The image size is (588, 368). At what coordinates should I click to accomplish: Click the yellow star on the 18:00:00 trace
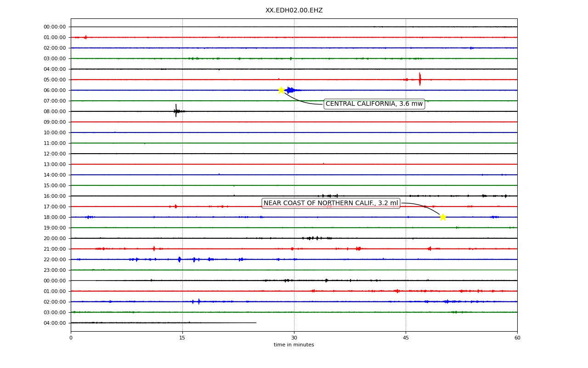click(443, 217)
